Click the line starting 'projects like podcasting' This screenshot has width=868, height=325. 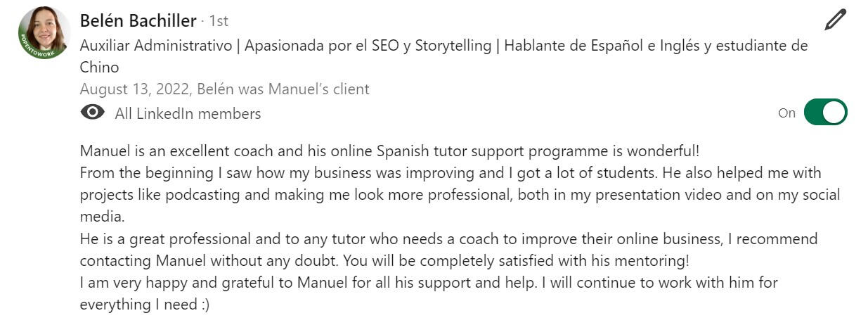click(460, 195)
